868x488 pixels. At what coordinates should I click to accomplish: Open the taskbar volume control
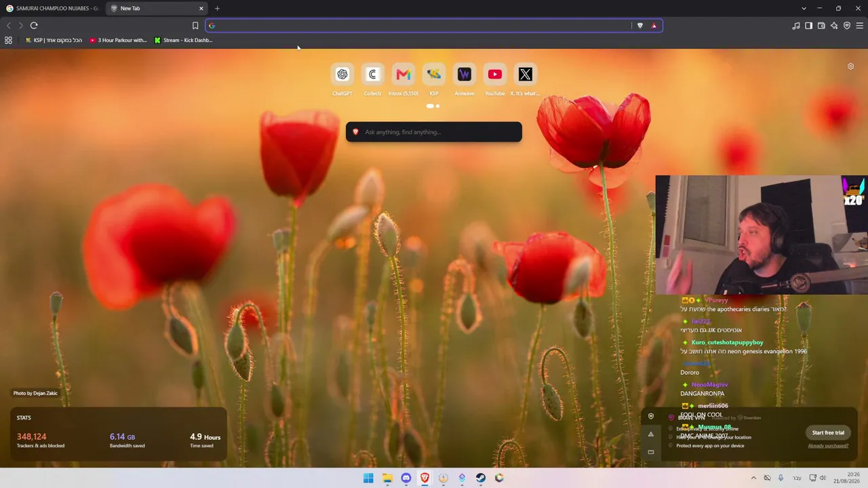(823, 478)
